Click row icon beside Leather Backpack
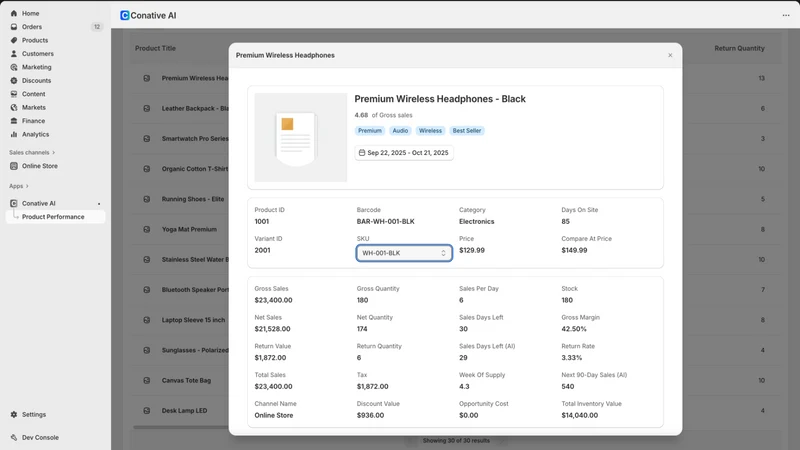The image size is (800, 450). click(146, 108)
